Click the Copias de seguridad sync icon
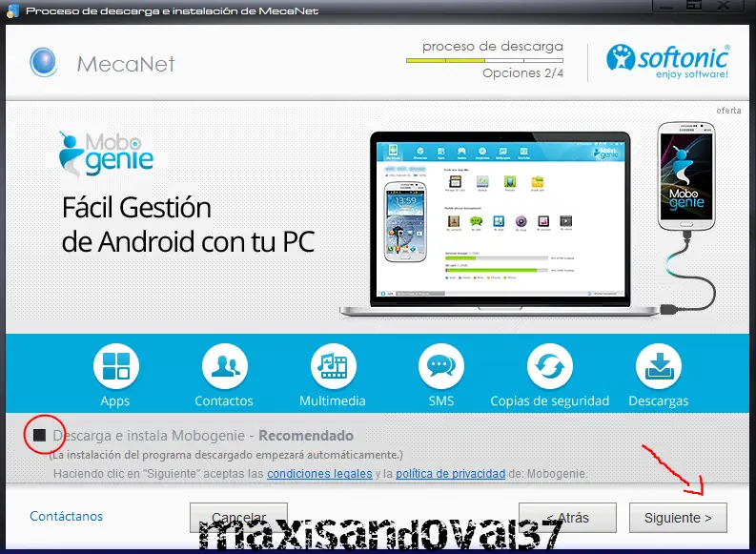Image resolution: width=756 pixels, height=554 pixels. pyautogui.click(x=550, y=366)
